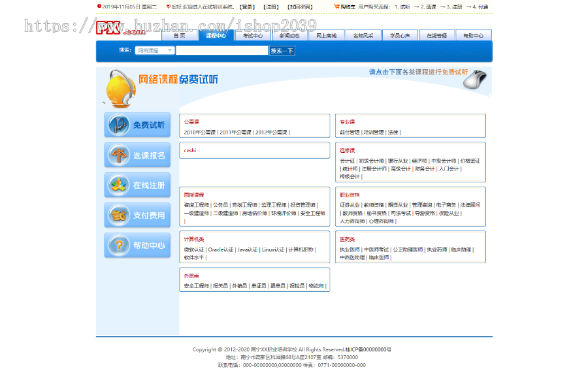Open the 初级会计师 course link
The image size is (588, 369).
[371, 161]
